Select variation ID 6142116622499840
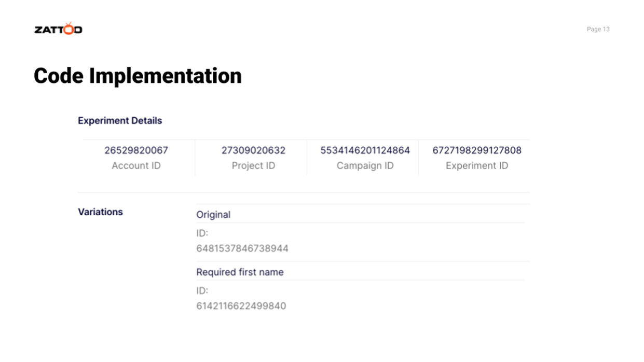644x362 pixels. pos(241,306)
